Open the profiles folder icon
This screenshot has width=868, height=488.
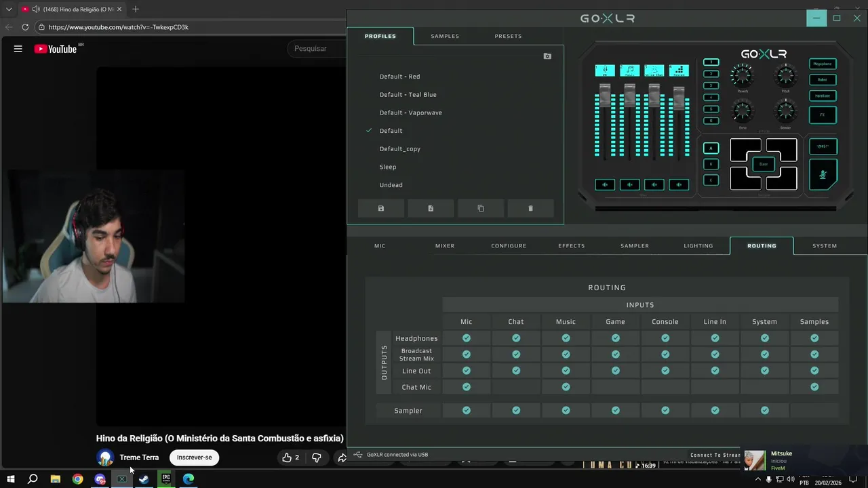(x=547, y=56)
